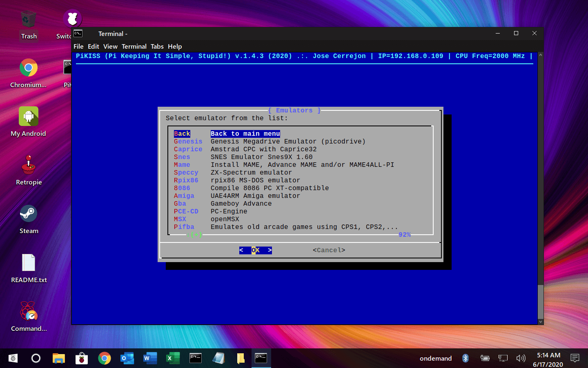Click the terminal scrollbar thumb

[541, 301]
